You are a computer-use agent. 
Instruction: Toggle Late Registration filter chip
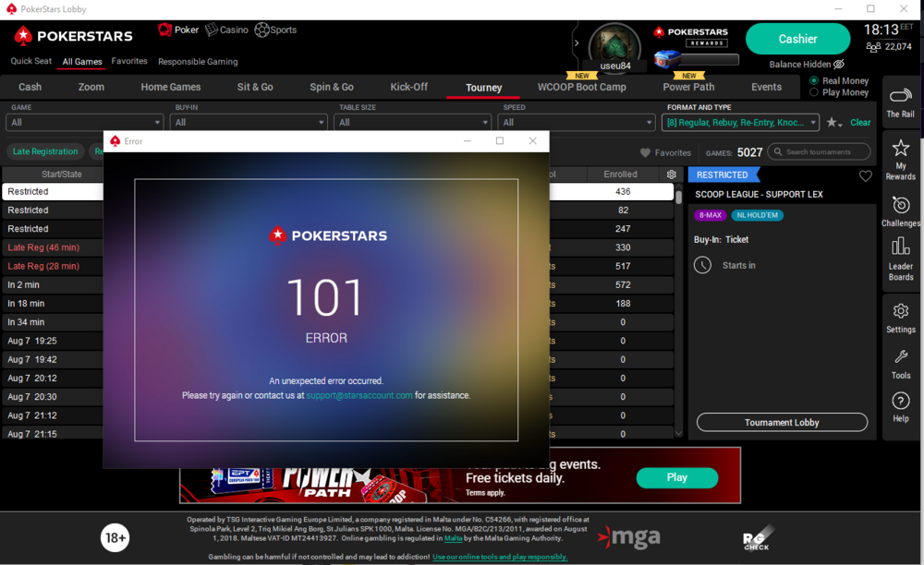click(x=45, y=151)
